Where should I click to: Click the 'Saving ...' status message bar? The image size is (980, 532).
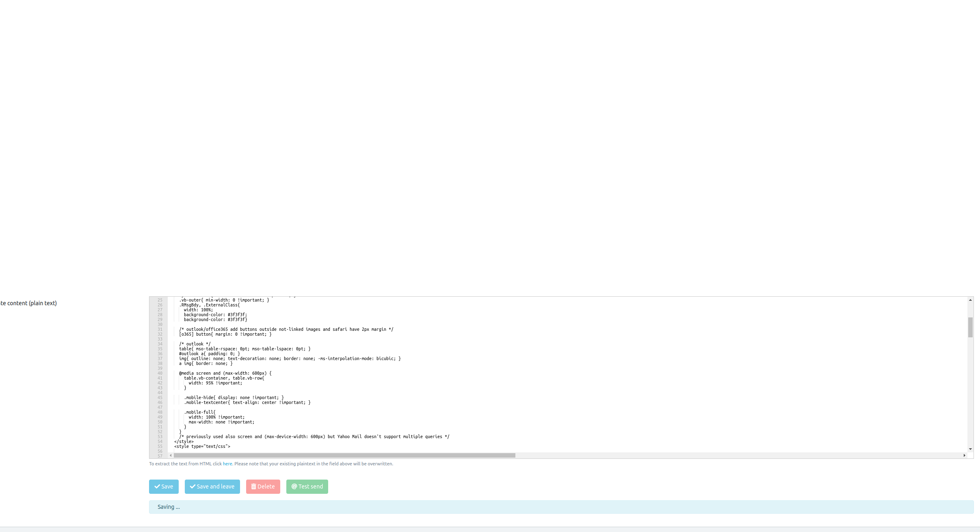(x=561, y=507)
